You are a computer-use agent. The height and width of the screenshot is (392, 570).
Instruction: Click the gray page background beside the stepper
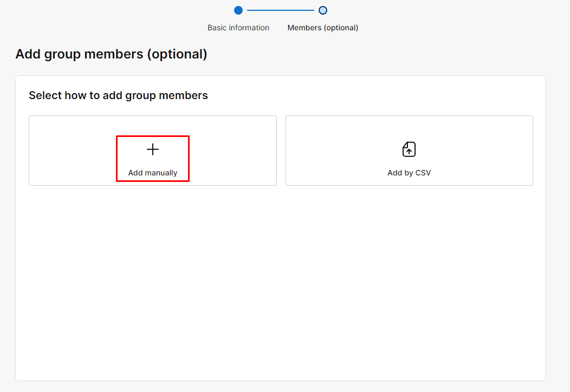[x=108, y=16]
